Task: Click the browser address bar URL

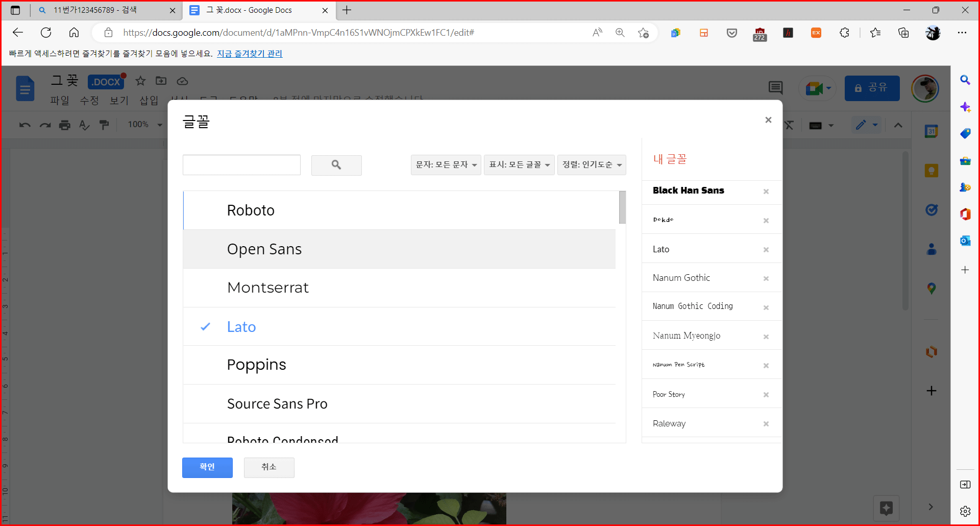Action: point(299,33)
